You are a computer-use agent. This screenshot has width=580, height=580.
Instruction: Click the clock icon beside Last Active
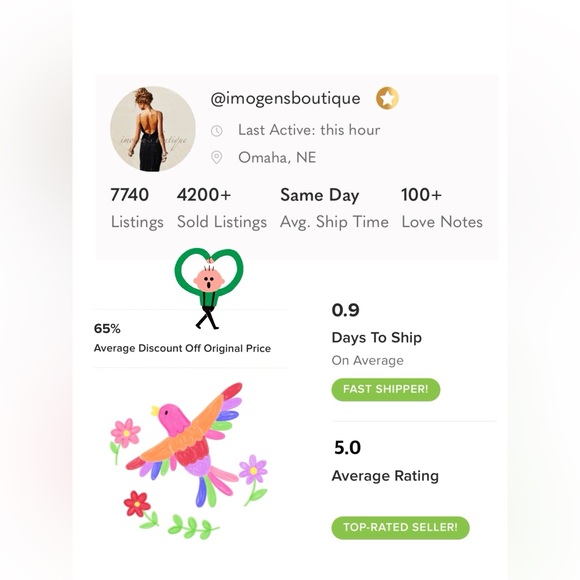pyautogui.click(x=216, y=131)
